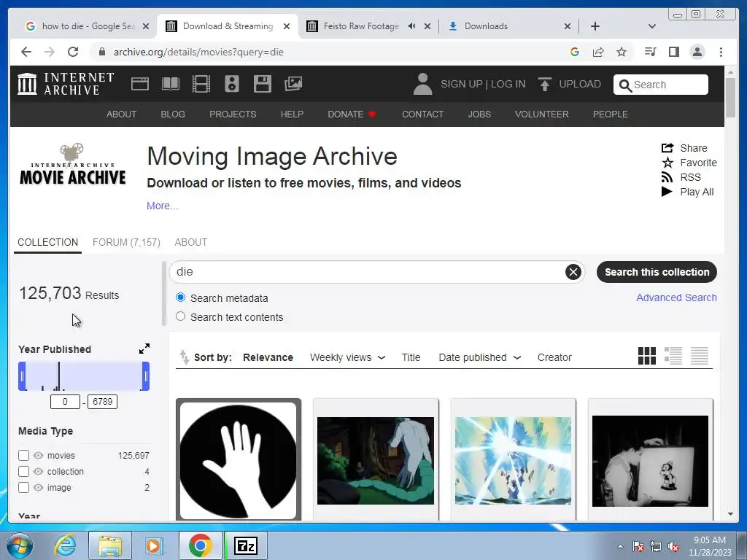
Task: Open the RSS feed
Action: (681, 177)
